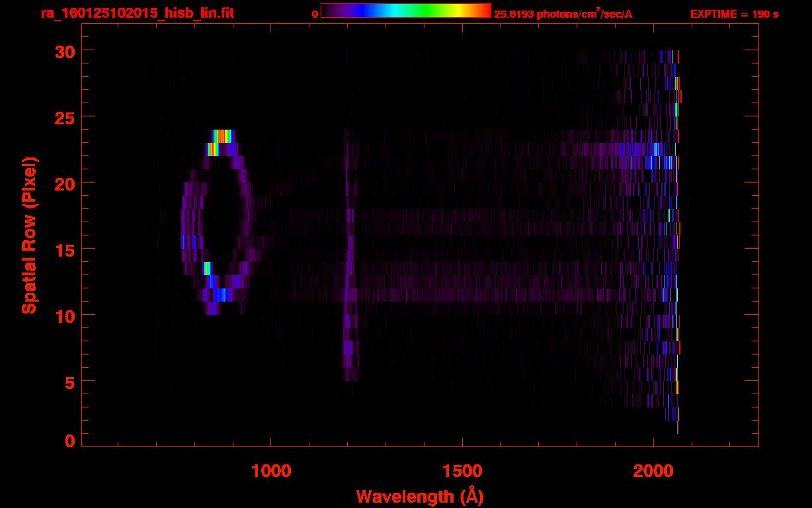Image resolution: width=812 pixels, height=508 pixels.
Task: Click the x-axis tick label 2000
Action: pos(653,471)
